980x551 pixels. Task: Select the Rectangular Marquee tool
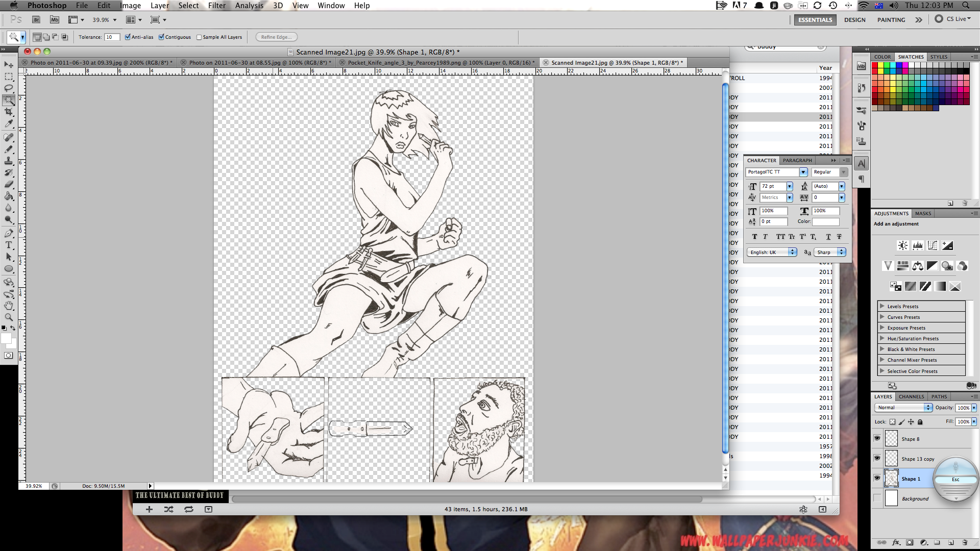pyautogui.click(x=9, y=77)
